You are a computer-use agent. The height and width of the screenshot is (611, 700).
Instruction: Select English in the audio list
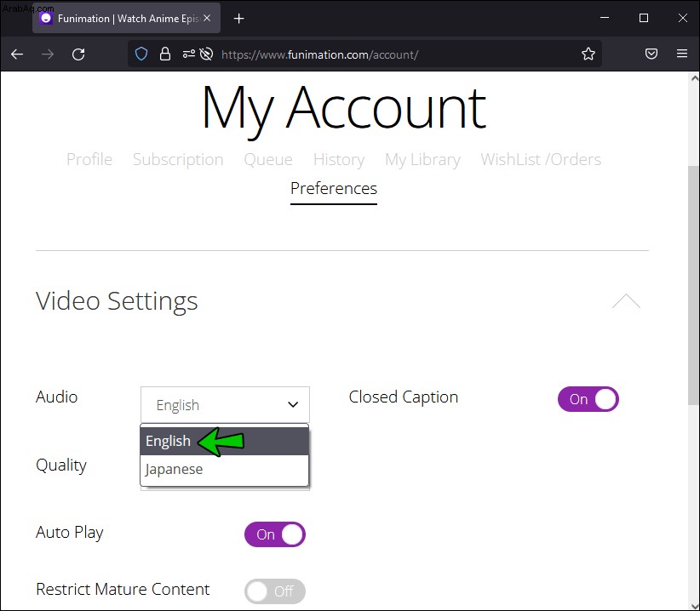point(224,441)
